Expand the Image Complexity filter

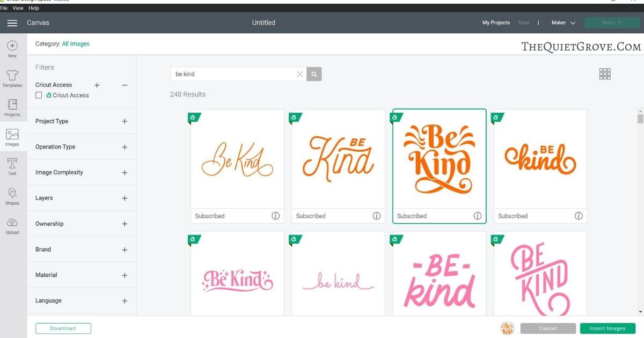point(125,173)
